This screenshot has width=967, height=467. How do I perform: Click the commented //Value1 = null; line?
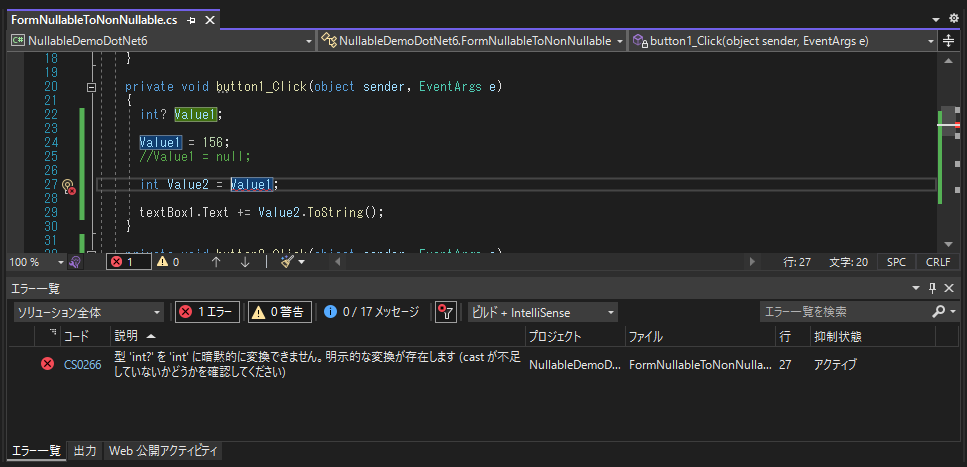click(195, 157)
